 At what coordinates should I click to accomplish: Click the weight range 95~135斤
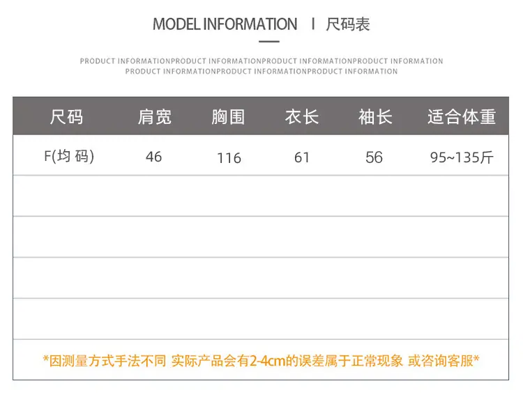[462, 157]
